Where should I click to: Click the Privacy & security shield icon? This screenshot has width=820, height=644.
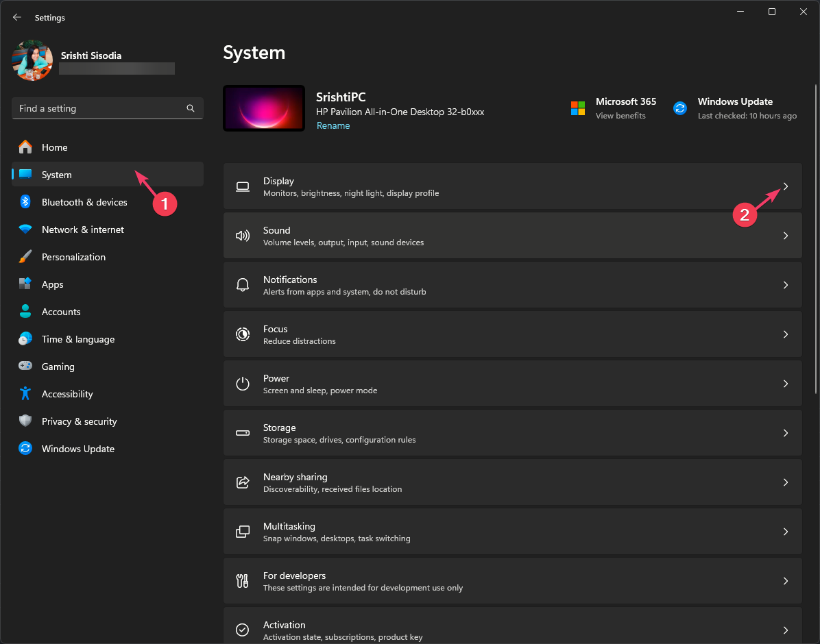(25, 421)
